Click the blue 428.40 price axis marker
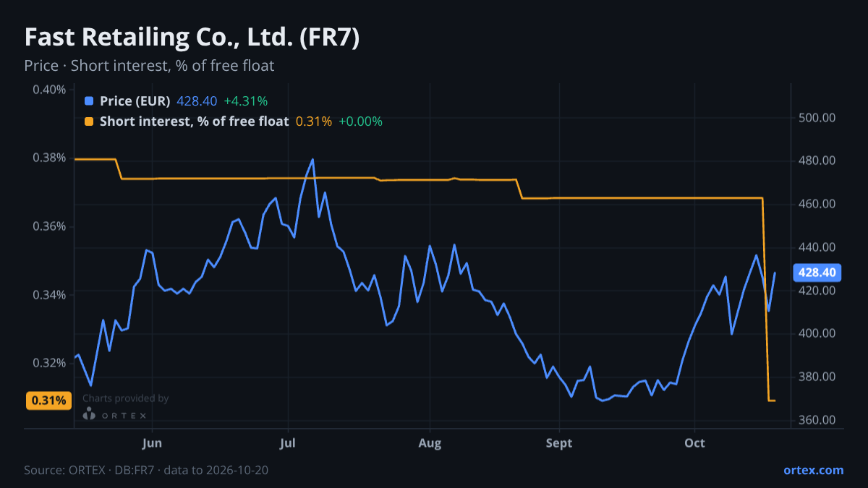This screenshot has width=868, height=488. (x=818, y=273)
